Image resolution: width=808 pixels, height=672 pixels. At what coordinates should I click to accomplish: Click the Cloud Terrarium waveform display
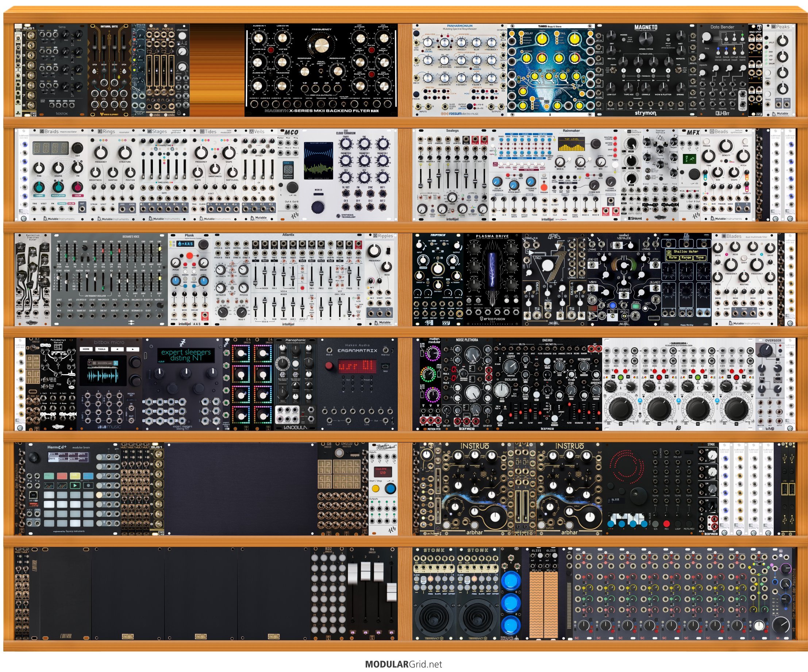318,161
